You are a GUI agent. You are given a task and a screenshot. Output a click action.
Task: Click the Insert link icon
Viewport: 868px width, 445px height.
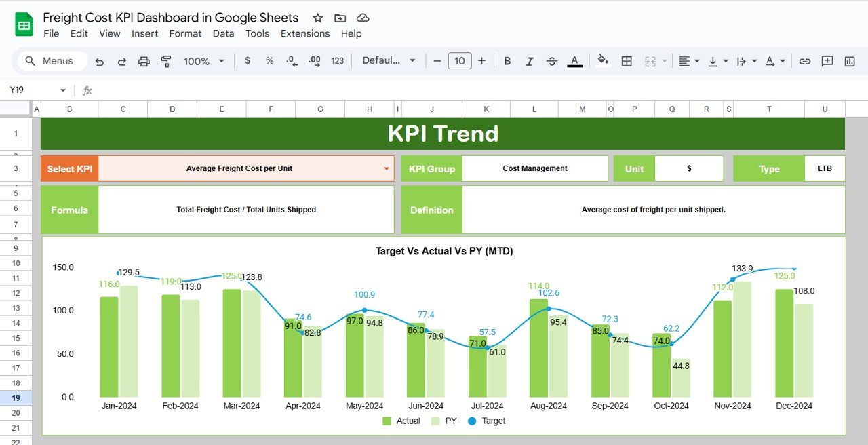click(x=804, y=60)
